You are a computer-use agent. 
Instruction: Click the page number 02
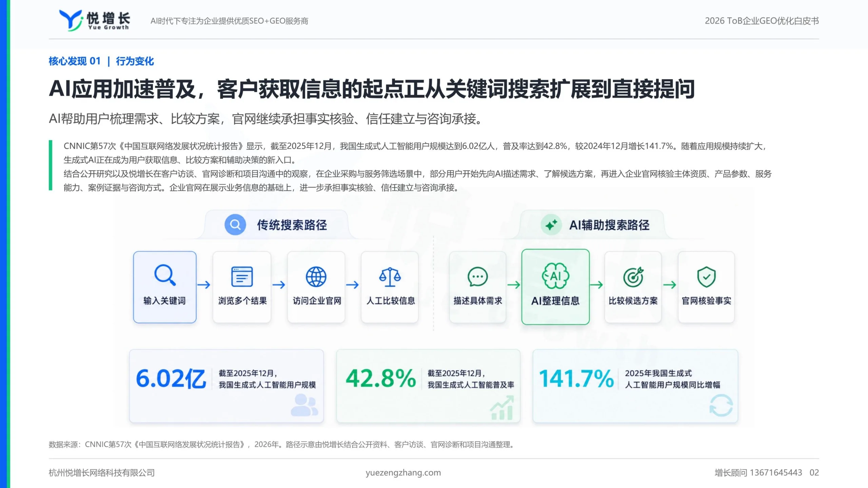point(814,472)
